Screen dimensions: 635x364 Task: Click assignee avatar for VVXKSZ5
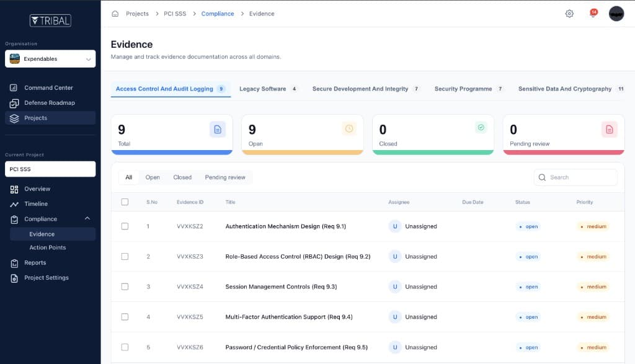395,317
